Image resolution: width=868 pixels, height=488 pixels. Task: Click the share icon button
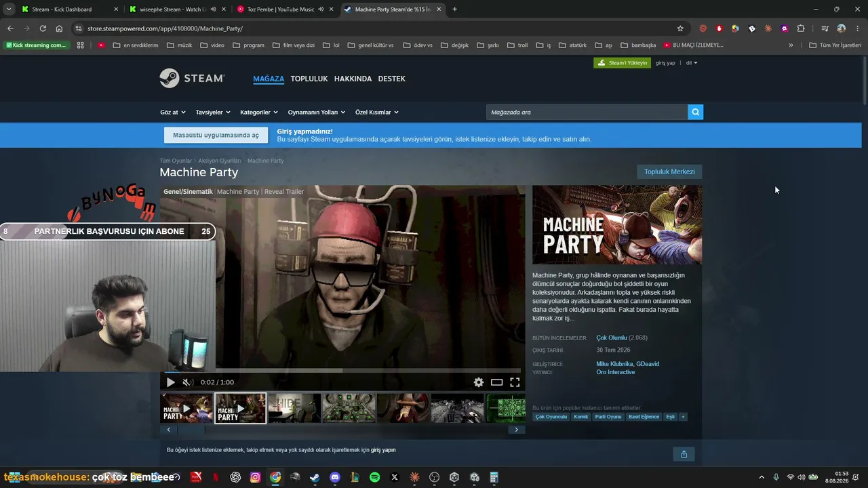(x=684, y=454)
